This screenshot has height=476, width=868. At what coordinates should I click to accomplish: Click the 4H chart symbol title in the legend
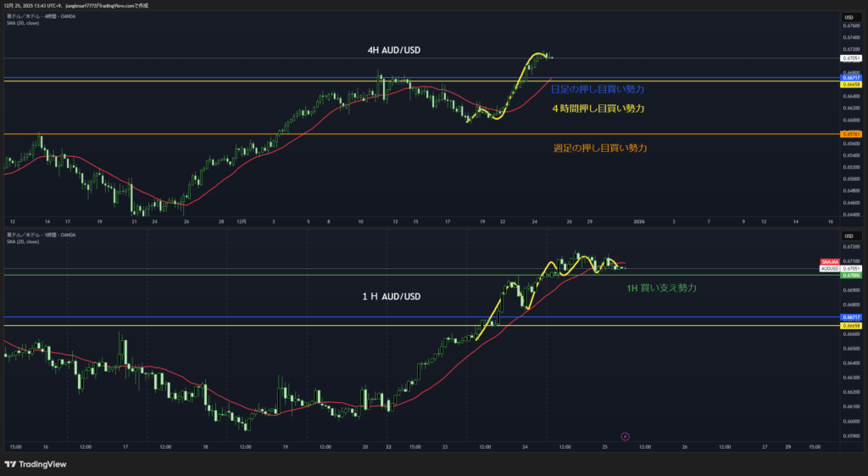[x=41, y=15]
